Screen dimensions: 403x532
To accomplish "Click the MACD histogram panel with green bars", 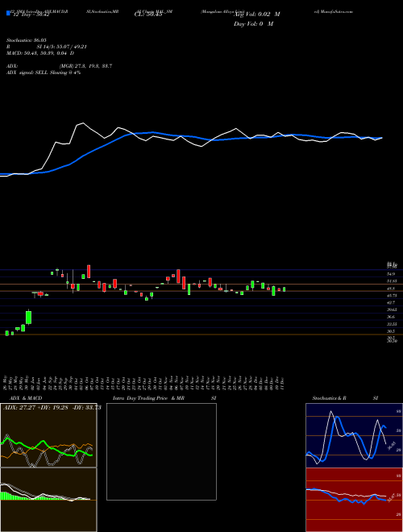I will point(48,500).
